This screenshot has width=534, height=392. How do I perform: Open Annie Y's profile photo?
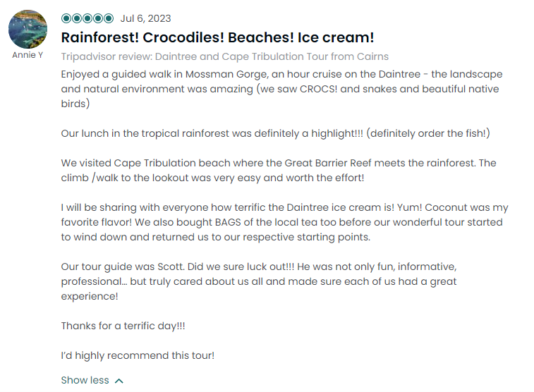pyautogui.click(x=28, y=30)
